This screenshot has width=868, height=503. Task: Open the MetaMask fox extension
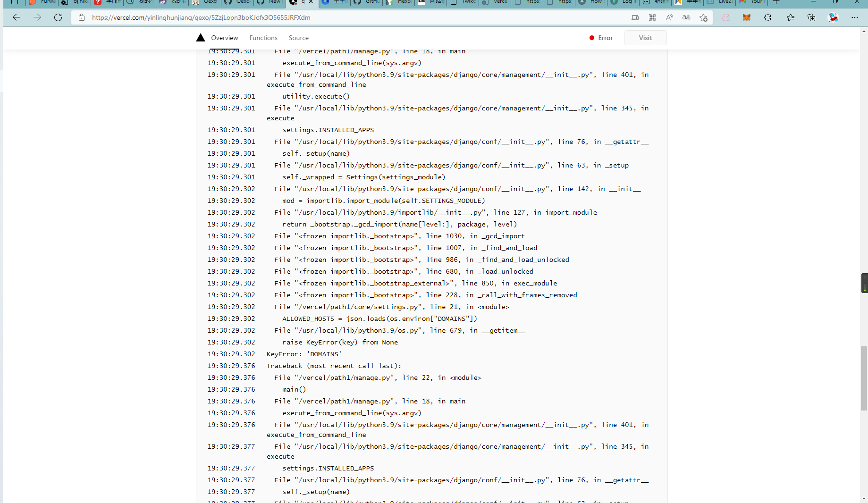click(x=746, y=17)
